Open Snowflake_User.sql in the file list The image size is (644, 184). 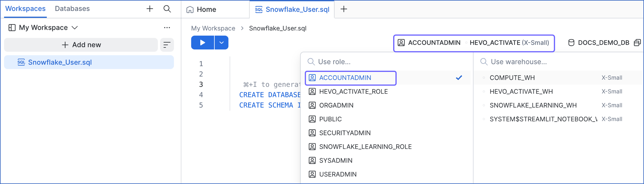click(89, 62)
